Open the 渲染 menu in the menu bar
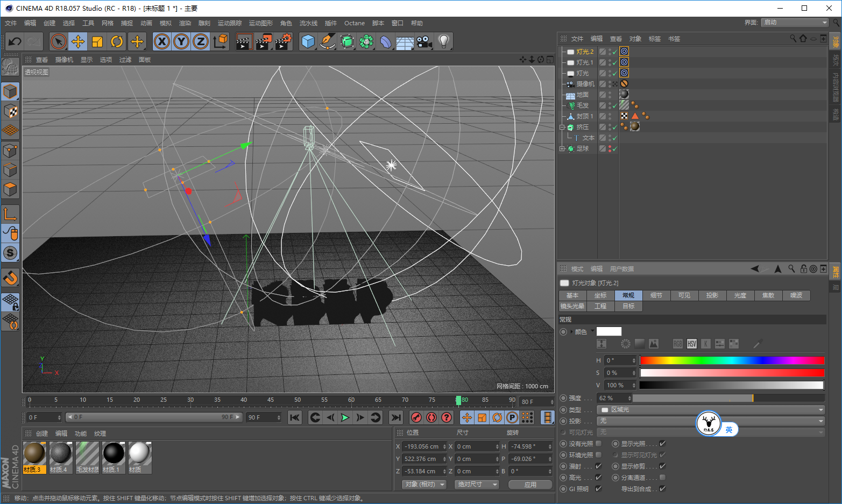This screenshot has height=504, width=842. [x=185, y=23]
